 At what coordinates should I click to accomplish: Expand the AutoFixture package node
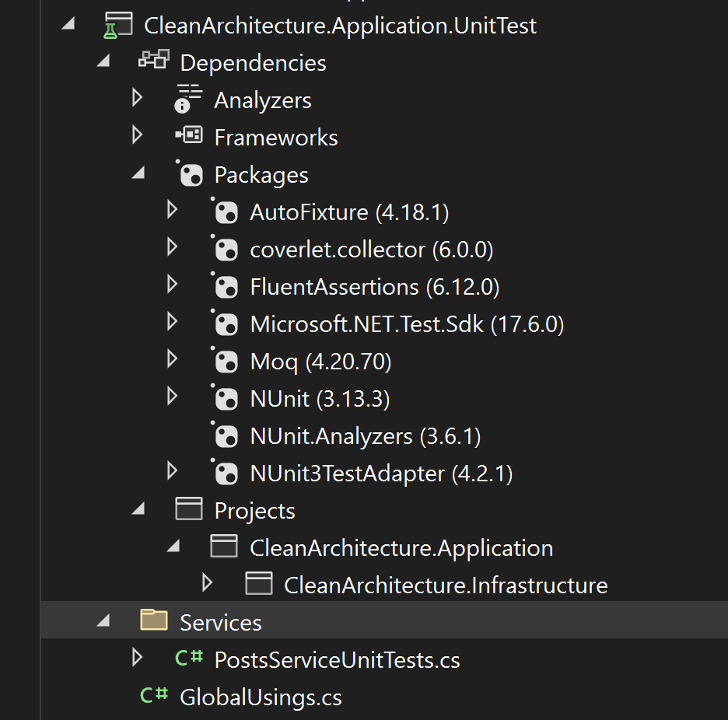(173, 211)
